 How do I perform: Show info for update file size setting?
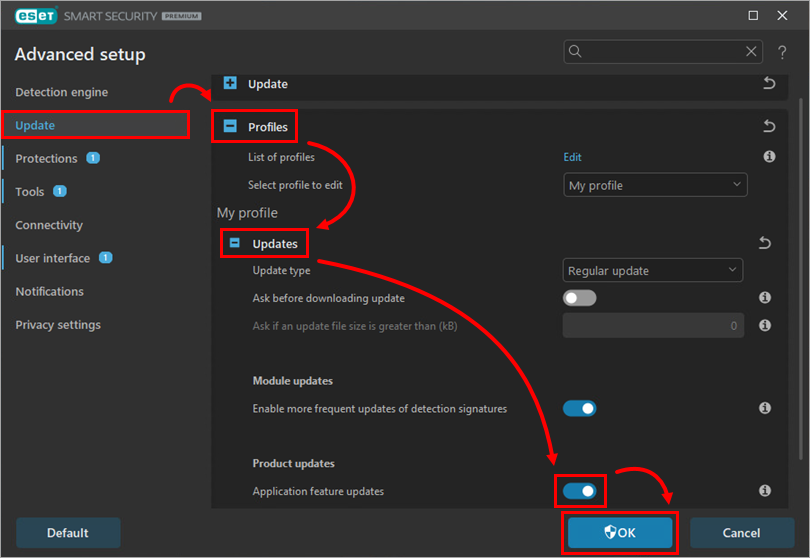pos(765,326)
